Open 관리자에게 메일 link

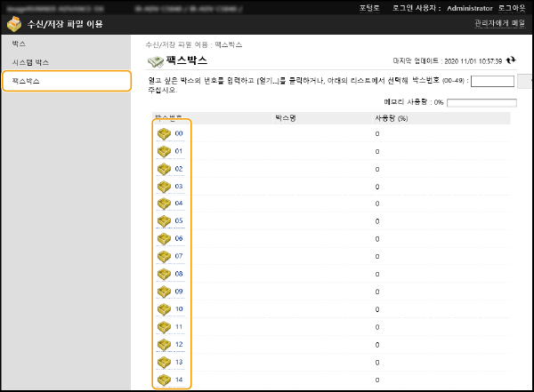pyautogui.click(x=499, y=23)
